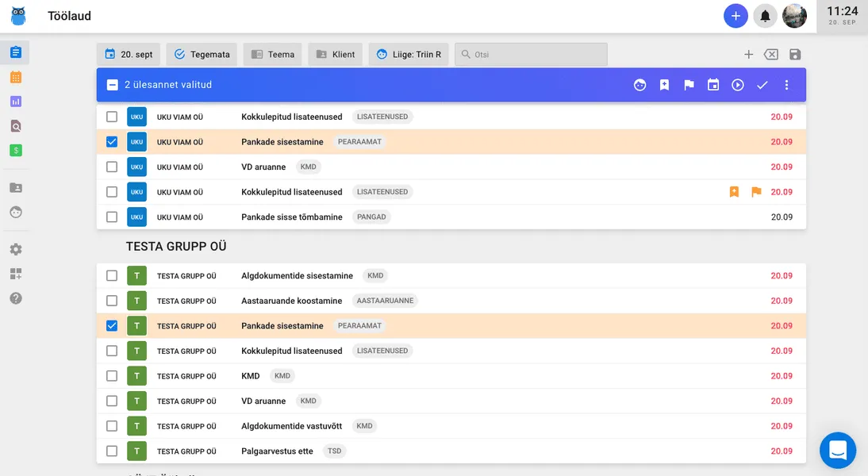The image size is (868, 476).
Task: Click the flag icon in the blue selection bar
Action: 689,85
